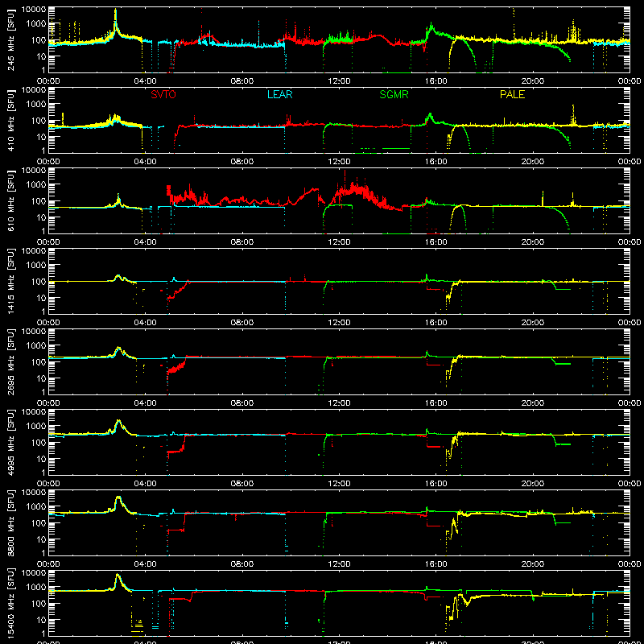Click the 04:00 label under the 245 MHz plot
Viewport: 644px width, 644px height.
(145, 81)
